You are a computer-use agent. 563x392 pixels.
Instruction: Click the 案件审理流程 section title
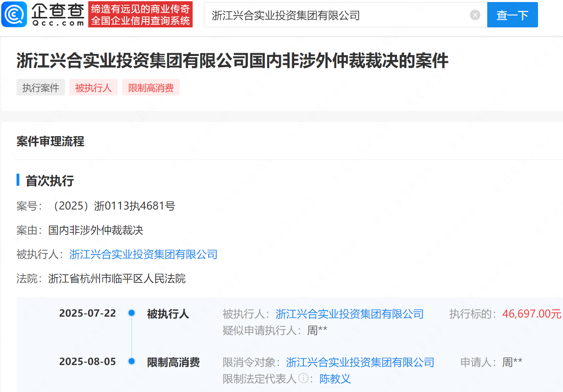click(50, 141)
